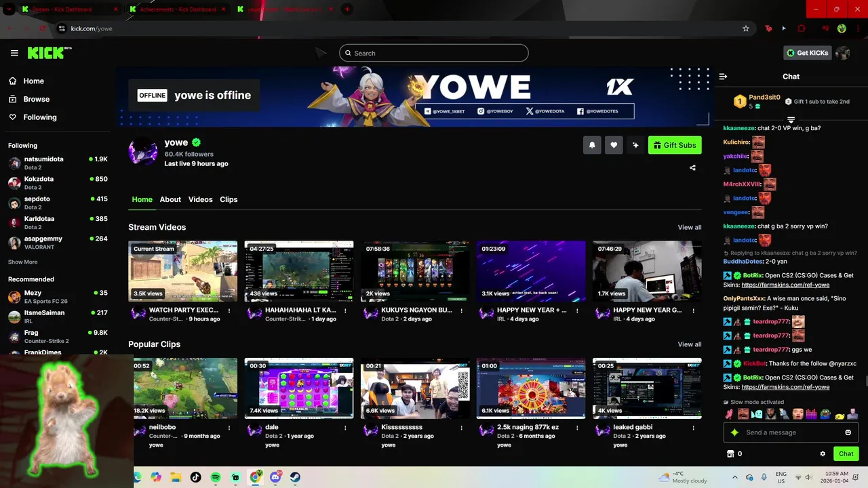Open options for HAPPY NEW YEAR G video
The height and width of the screenshot is (488, 868).
click(x=693, y=310)
